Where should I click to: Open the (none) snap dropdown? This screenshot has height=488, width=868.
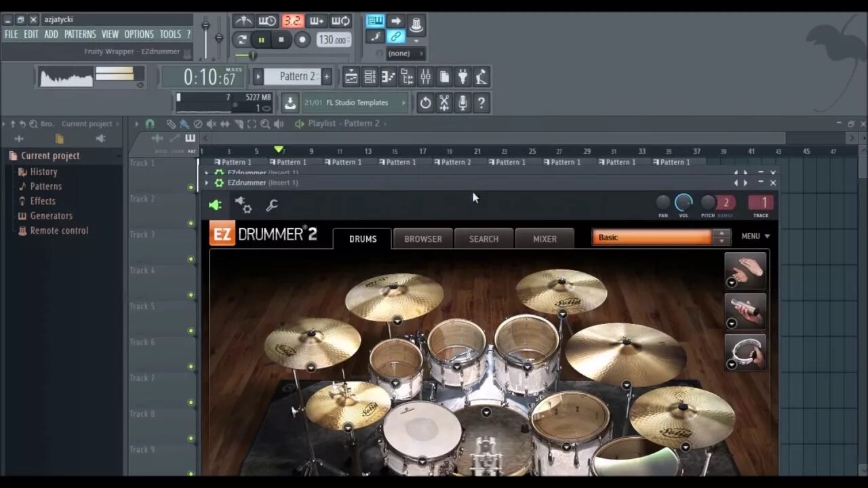coord(405,54)
